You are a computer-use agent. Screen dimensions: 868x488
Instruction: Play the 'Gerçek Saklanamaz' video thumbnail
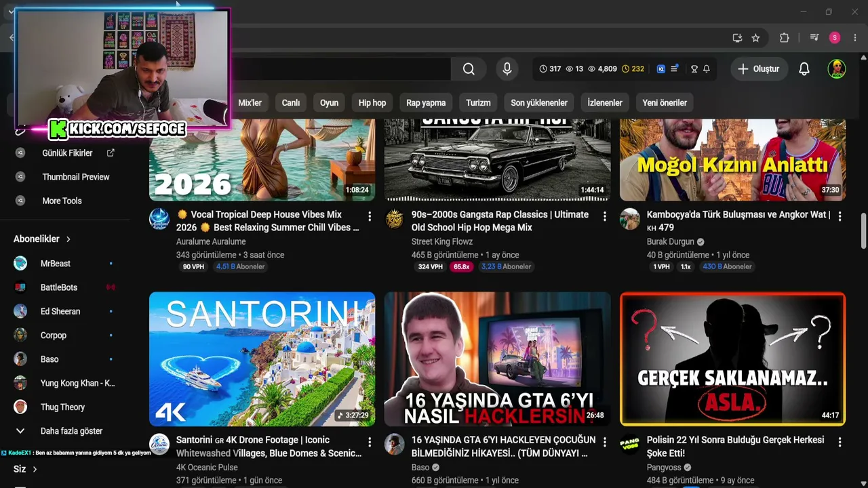[732, 359]
